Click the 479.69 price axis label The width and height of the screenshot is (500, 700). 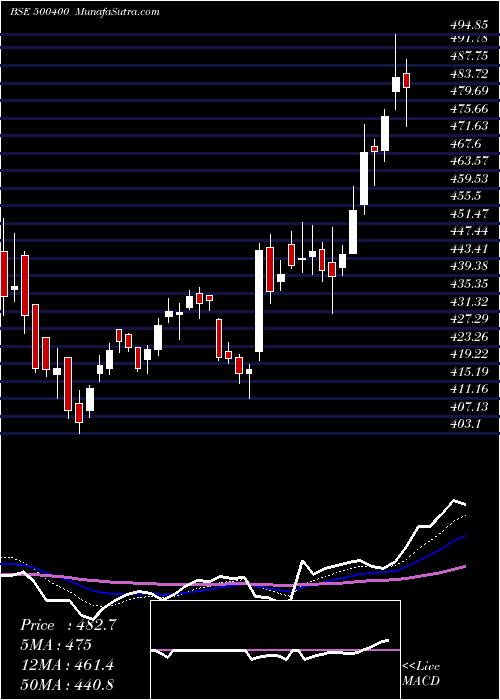tap(469, 91)
